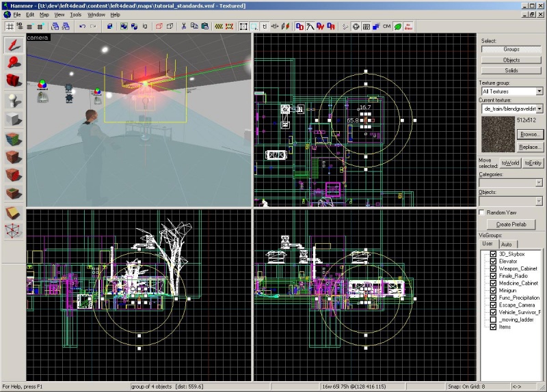Switch to the Auto visgroups tab

[507, 244]
